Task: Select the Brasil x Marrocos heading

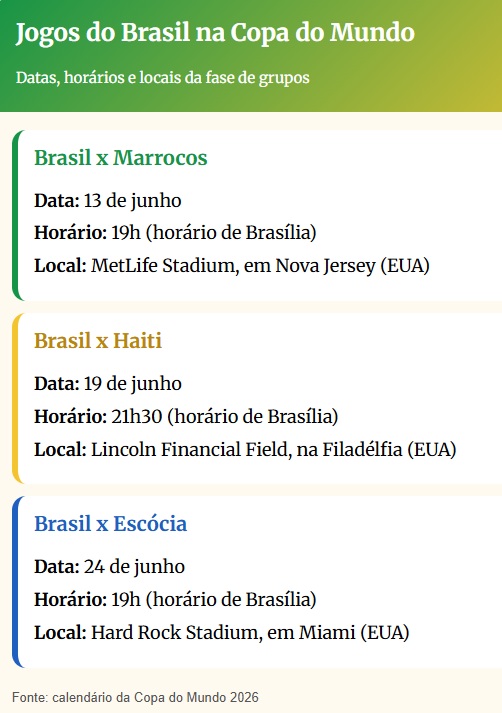Action: (x=120, y=158)
